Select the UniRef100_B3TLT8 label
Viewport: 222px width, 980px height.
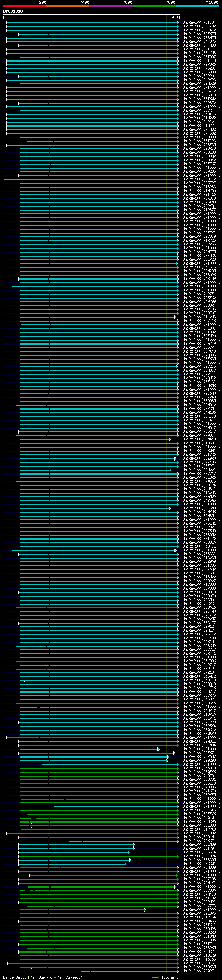(x=199, y=60)
